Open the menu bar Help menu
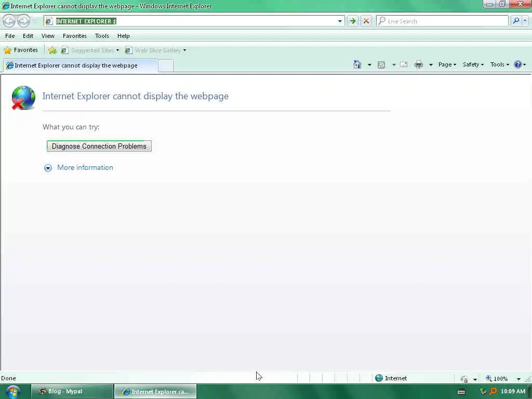The width and height of the screenshot is (532, 399). [124, 36]
